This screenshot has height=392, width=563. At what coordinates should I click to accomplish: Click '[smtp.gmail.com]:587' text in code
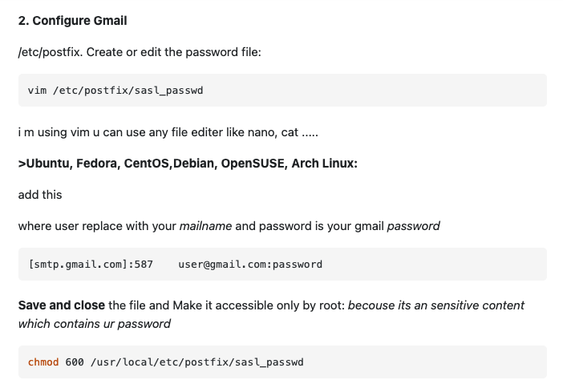(91, 265)
